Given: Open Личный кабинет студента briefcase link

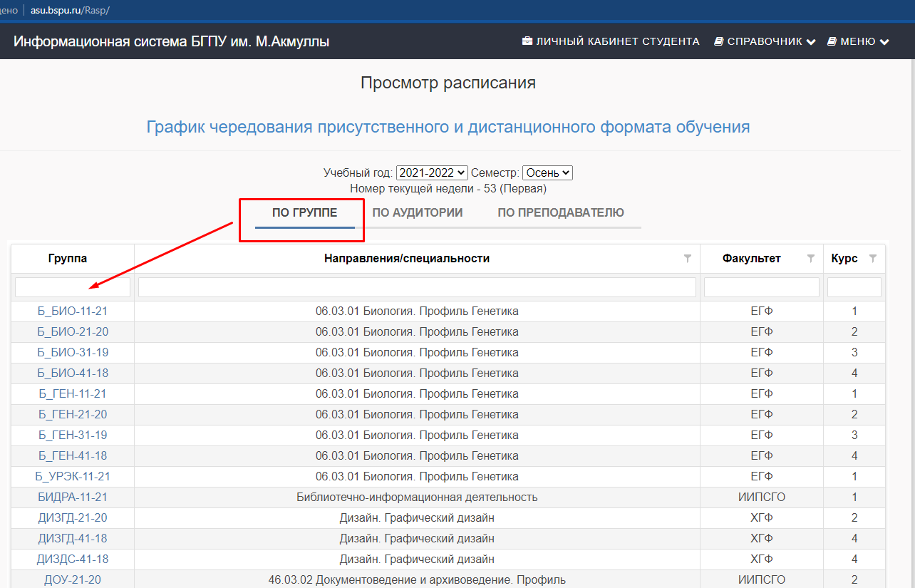Looking at the screenshot, I should [x=611, y=41].
